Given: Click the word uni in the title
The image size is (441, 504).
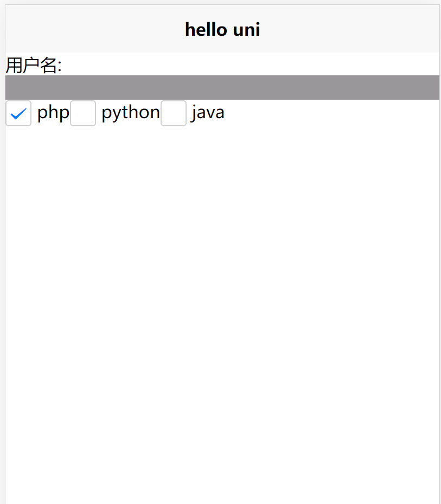Looking at the screenshot, I should tap(246, 30).
